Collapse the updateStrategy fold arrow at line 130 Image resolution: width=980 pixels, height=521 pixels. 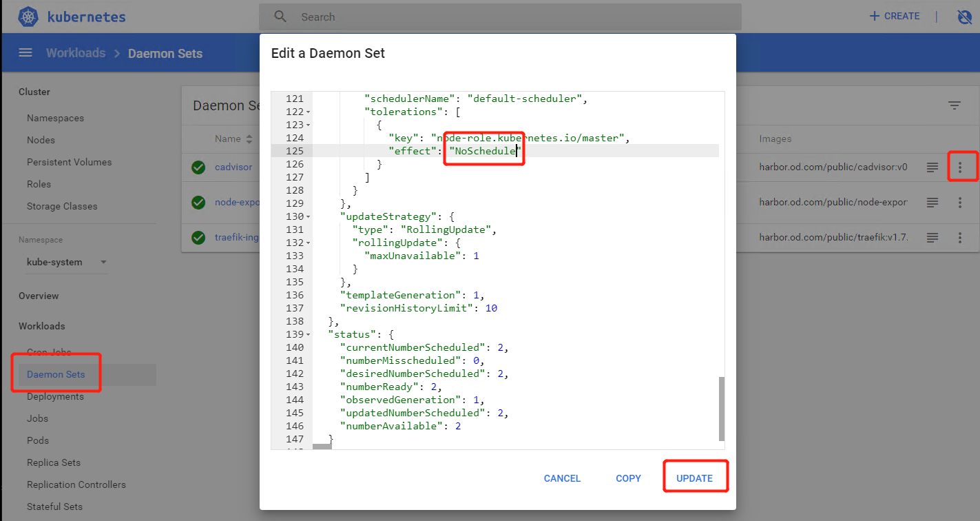coord(308,217)
